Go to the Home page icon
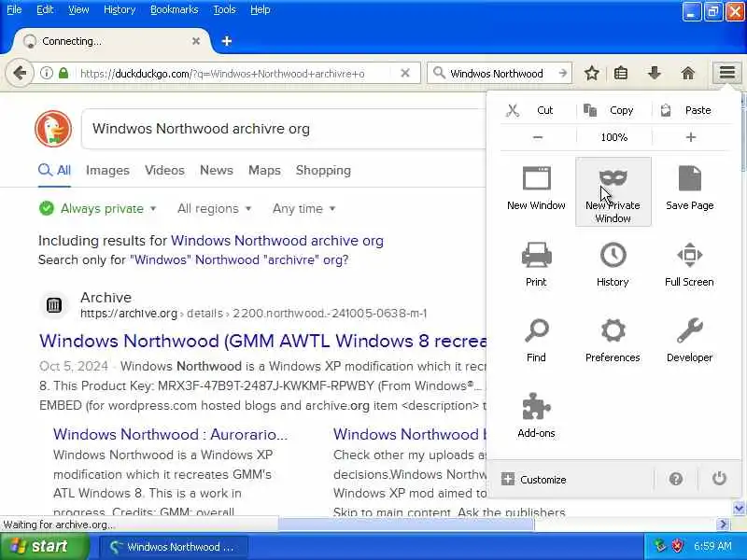The image size is (747, 560). click(x=687, y=73)
